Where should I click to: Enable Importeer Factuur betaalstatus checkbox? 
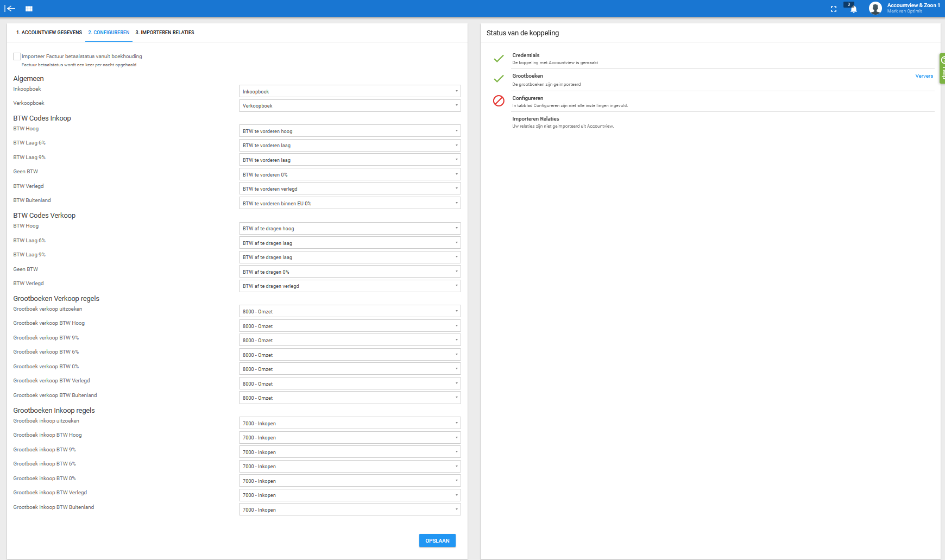17,56
